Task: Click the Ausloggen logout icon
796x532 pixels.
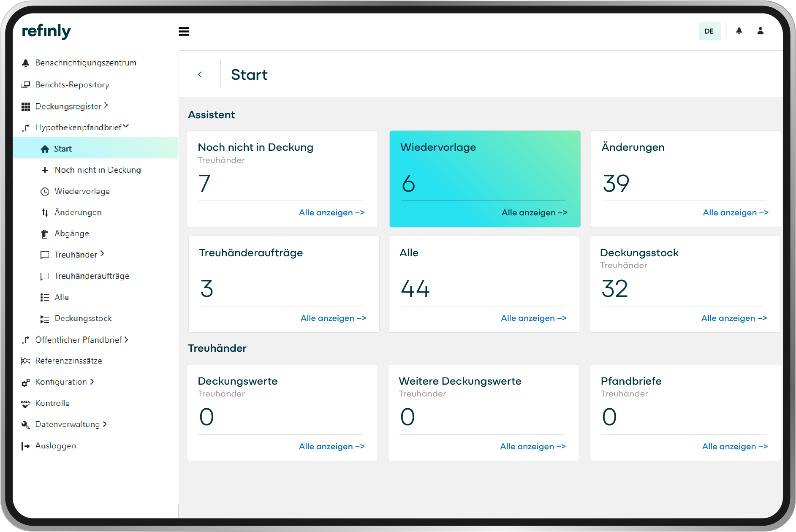Action: [x=25, y=446]
